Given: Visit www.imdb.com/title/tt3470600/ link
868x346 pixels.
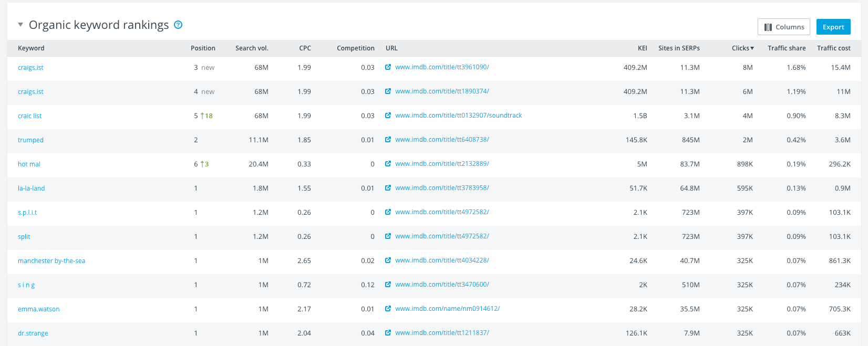Looking at the screenshot, I should pyautogui.click(x=442, y=285).
